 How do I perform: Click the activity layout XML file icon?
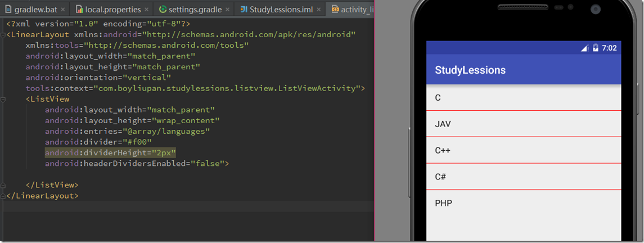(x=336, y=10)
